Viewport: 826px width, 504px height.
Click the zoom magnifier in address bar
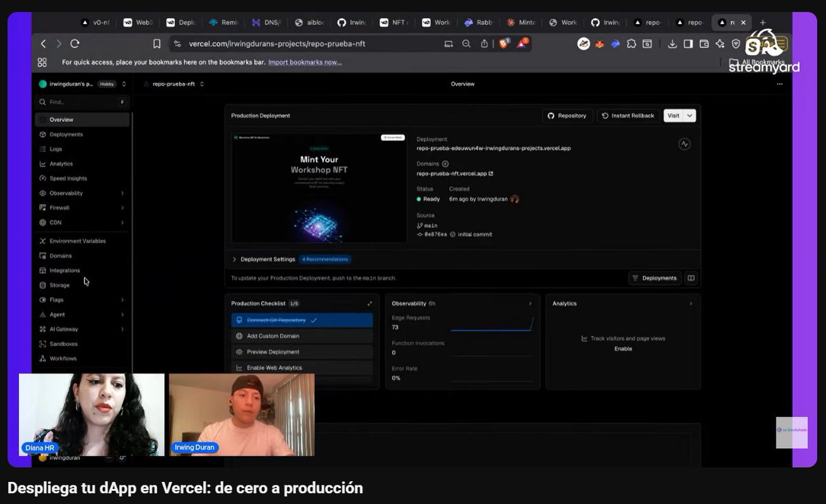pos(466,43)
